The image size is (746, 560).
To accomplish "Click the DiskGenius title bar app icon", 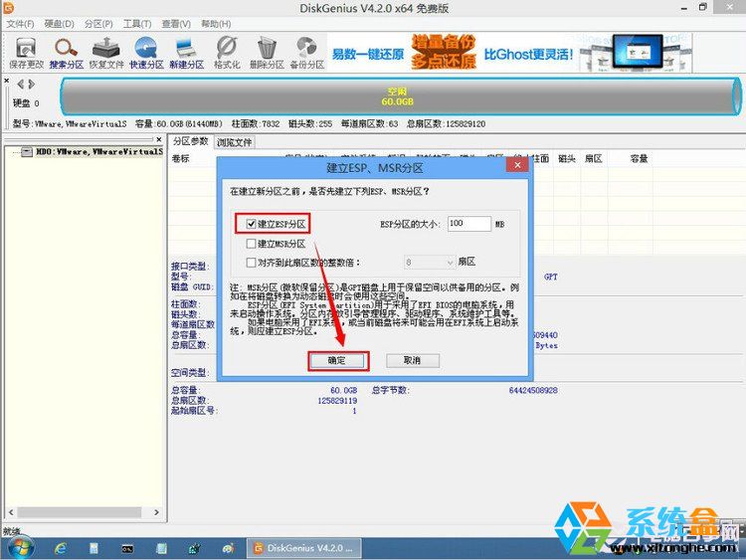I will pos(9,8).
